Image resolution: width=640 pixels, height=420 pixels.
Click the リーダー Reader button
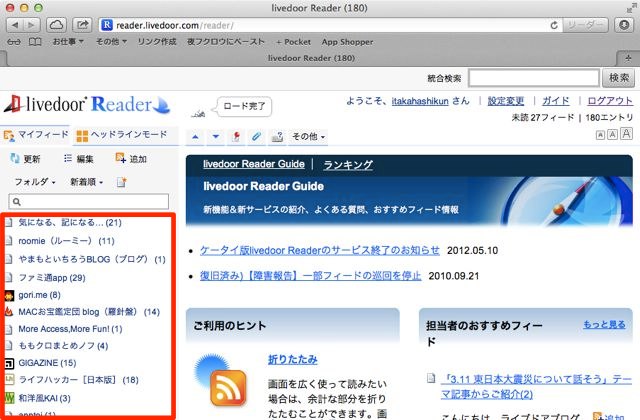point(585,25)
